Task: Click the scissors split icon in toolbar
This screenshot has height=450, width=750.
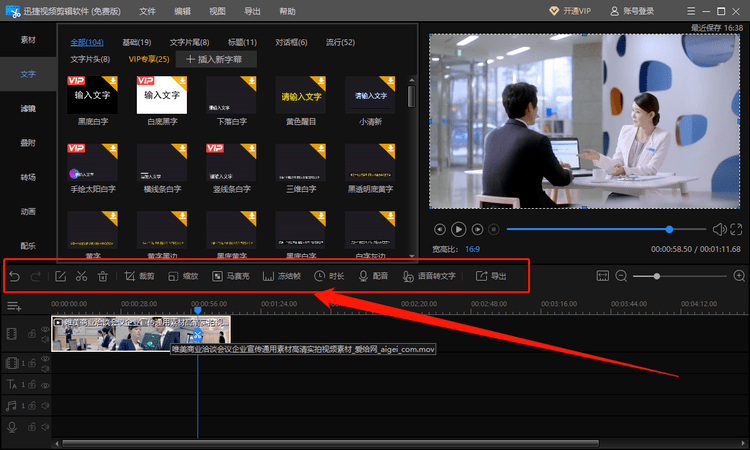Action: [x=81, y=276]
